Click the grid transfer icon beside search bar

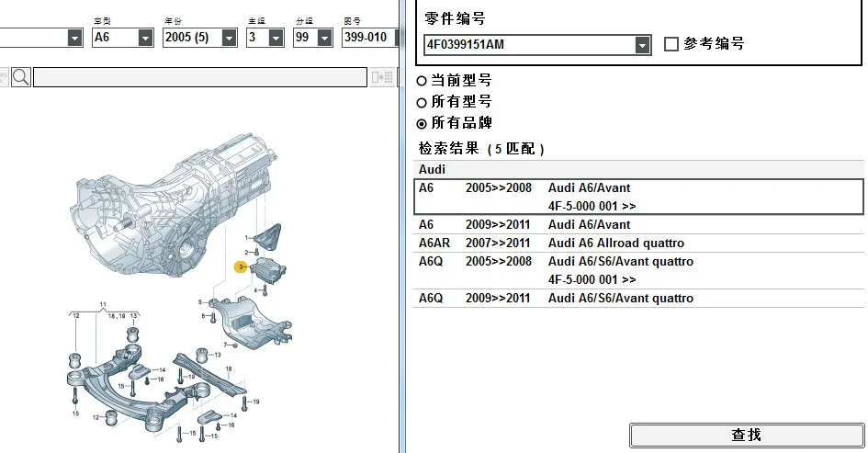[x=382, y=77]
